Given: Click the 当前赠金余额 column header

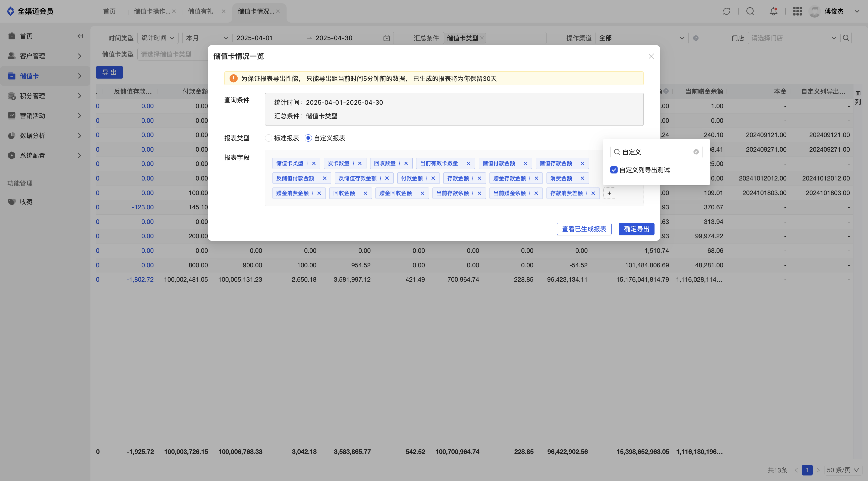Looking at the screenshot, I should 704,91.
